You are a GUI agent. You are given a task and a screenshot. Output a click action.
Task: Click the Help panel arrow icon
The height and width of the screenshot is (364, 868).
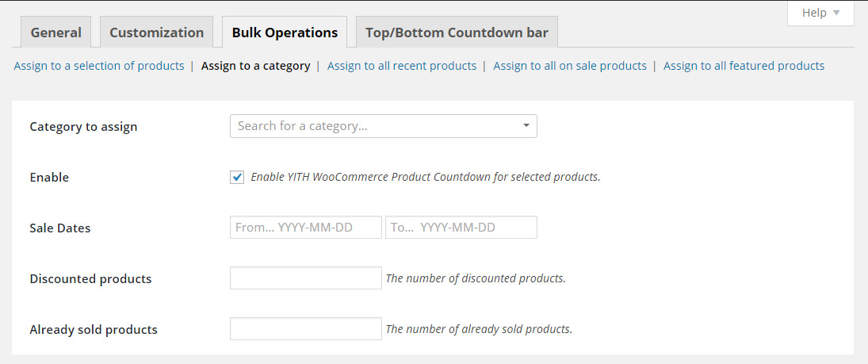pyautogui.click(x=836, y=13)
